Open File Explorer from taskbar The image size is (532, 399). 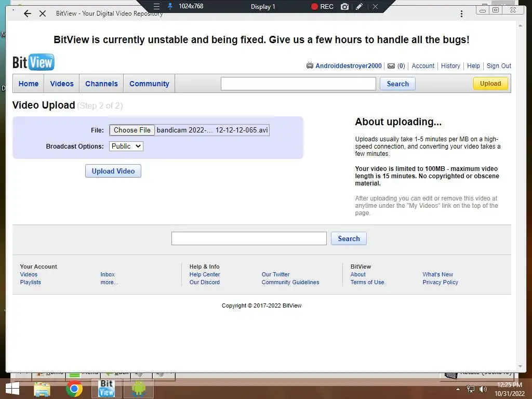(x=42, y=389)
